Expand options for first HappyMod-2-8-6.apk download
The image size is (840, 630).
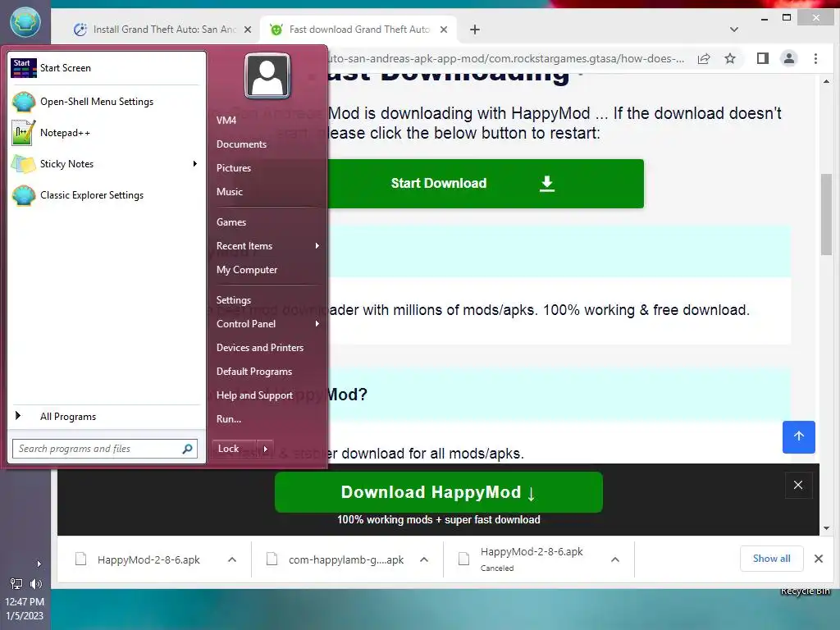pos(232,559)
